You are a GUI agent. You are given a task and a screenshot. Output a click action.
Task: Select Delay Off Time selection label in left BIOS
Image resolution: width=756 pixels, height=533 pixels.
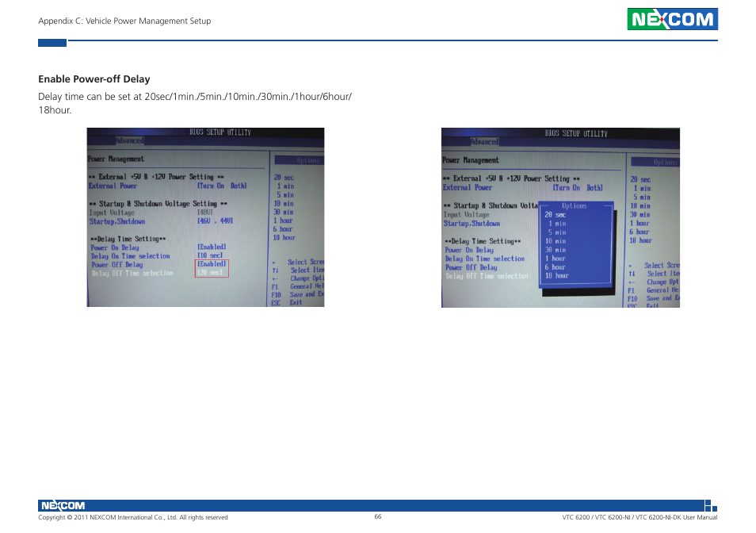(132, 273)
